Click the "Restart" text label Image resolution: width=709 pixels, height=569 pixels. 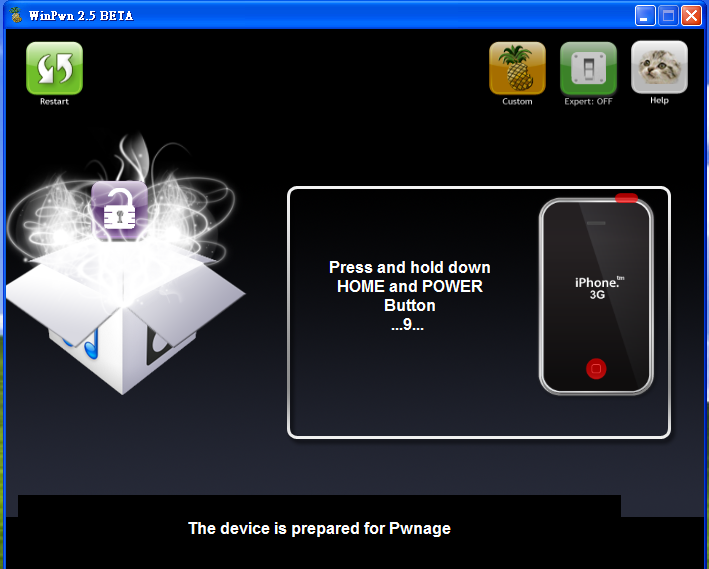[x=54, y=101]
